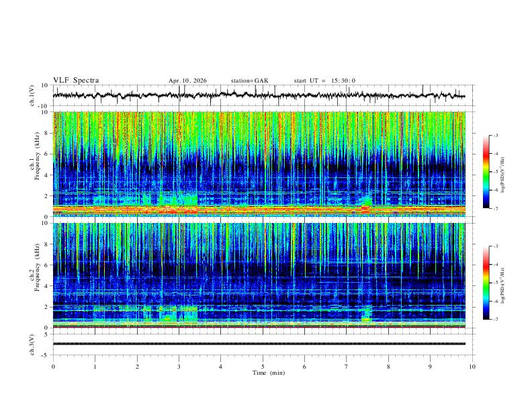
Task: Click the "-4" tick on the ch.2 color bar
Action: point(495,265)
